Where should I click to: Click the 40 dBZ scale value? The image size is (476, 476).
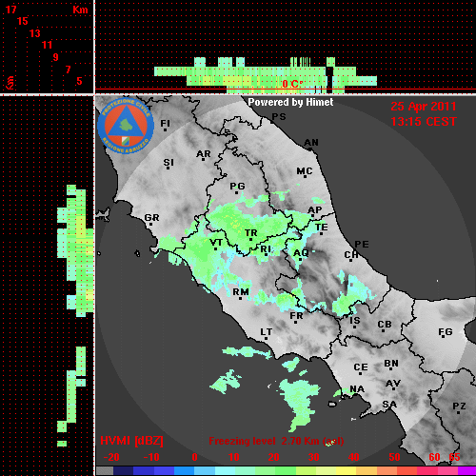pos(354,457)
